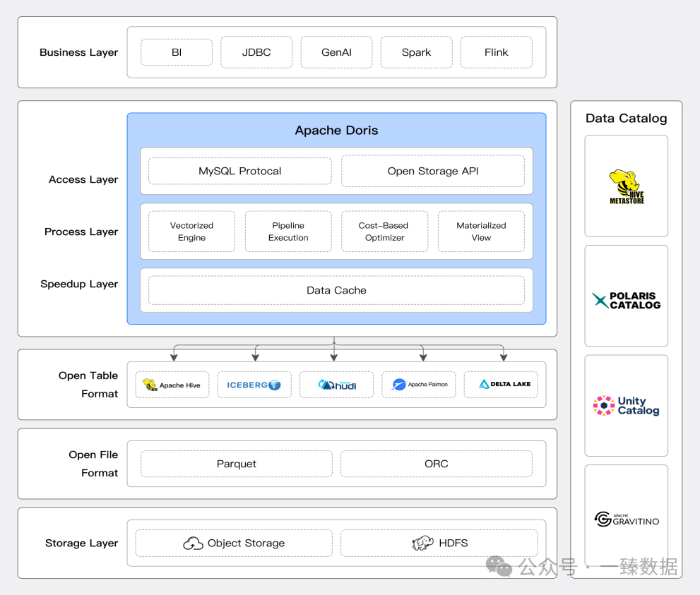Click the Access Layer label

pyautogui.click(x=83, y=180)
